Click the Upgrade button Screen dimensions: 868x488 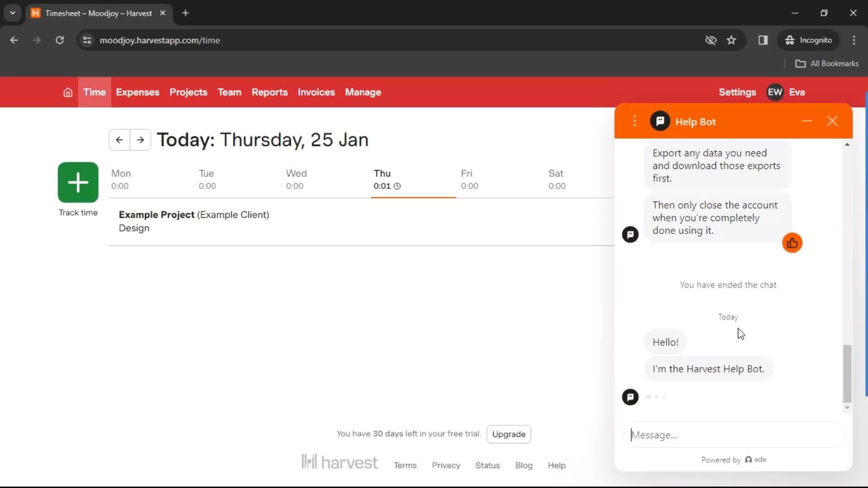tap(509, 434)
